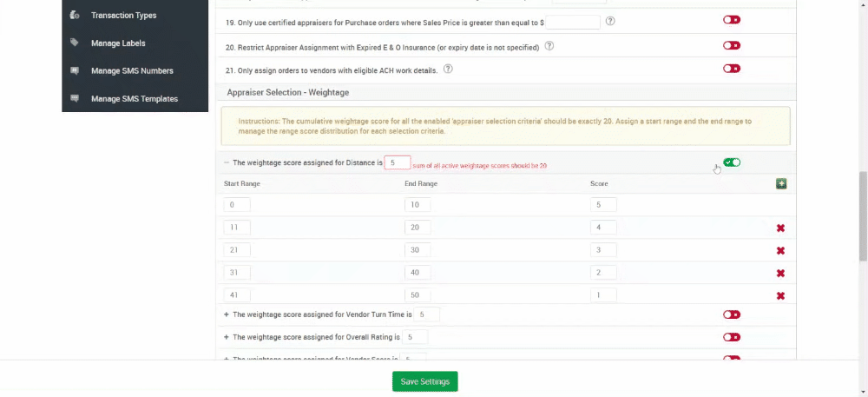Click the rule 19 Sales Price field
868x397 pixels.
click(x=573, y=22)
